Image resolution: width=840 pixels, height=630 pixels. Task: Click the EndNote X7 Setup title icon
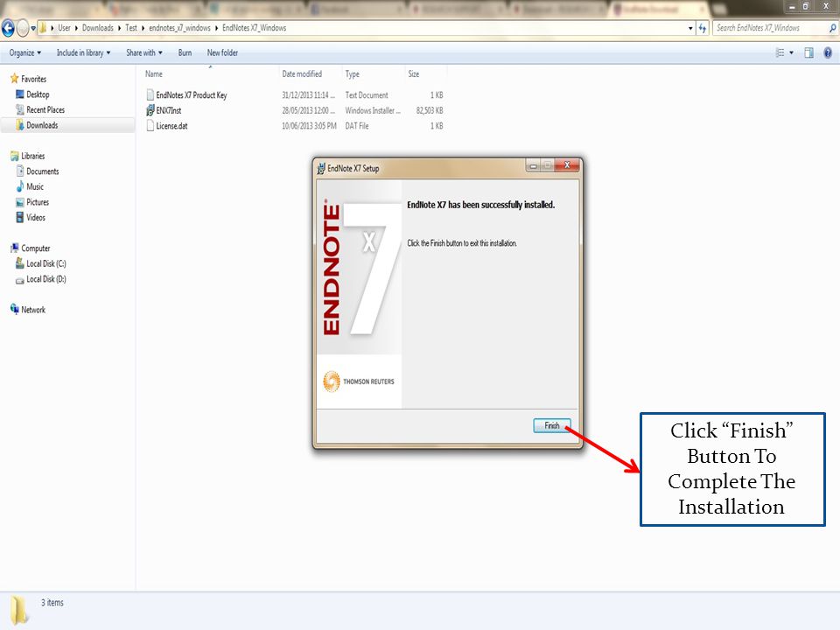[321, 168]
